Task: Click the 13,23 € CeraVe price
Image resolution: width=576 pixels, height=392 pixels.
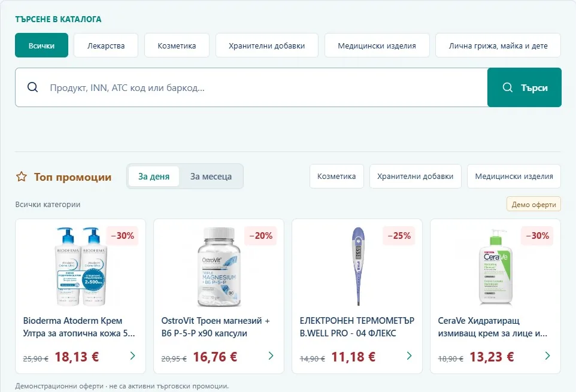Action: pos(492,357)
